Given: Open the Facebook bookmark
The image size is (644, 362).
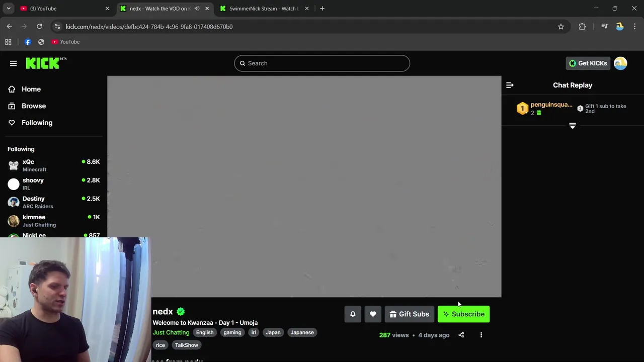Looking at the screenshot, I should [x=28, y=42].
